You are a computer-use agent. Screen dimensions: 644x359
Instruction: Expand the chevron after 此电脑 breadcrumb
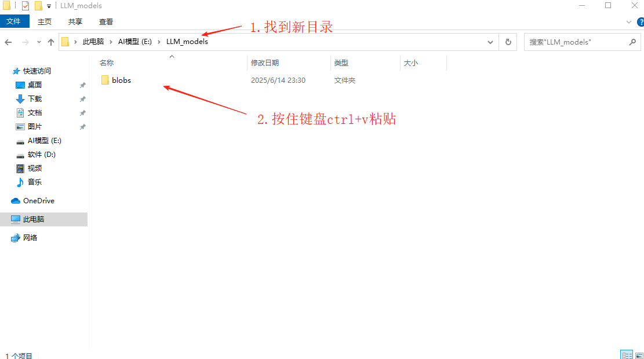pos(111,42)
